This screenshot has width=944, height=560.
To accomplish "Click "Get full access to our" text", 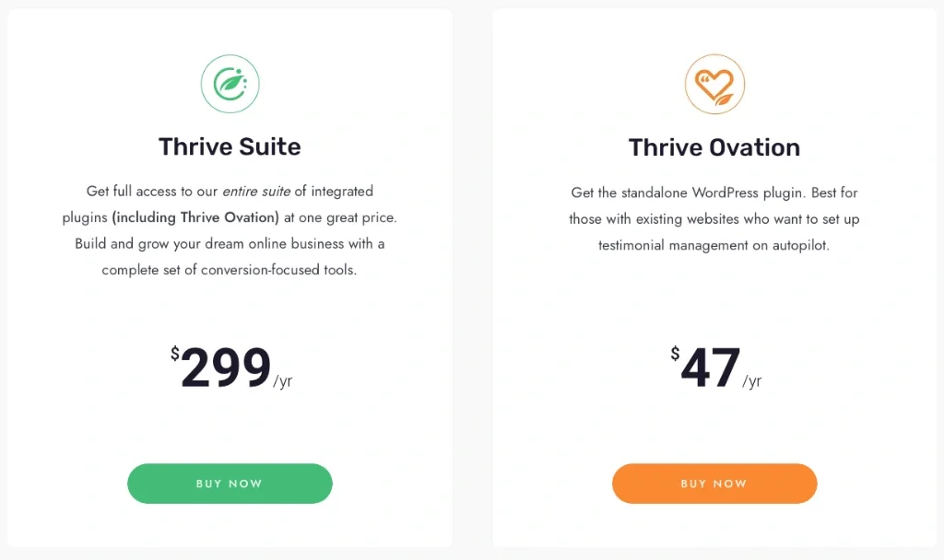I will [152, 192].
